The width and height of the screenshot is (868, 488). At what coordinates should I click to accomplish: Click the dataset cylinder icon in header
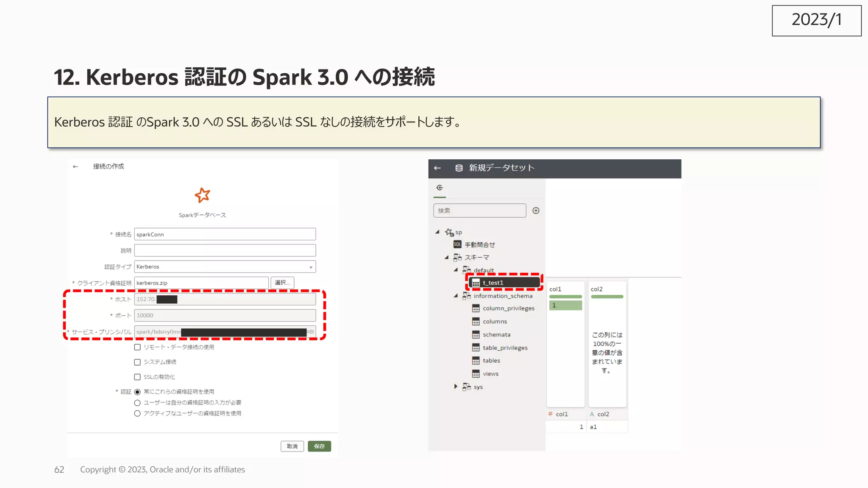(459, 168)
